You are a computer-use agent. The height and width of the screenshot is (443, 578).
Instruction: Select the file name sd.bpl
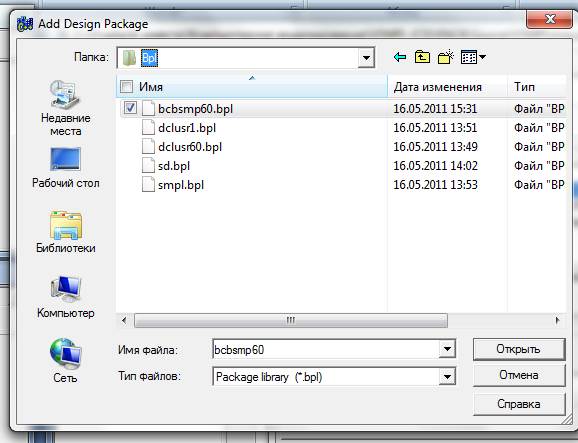tap(174, 166)
